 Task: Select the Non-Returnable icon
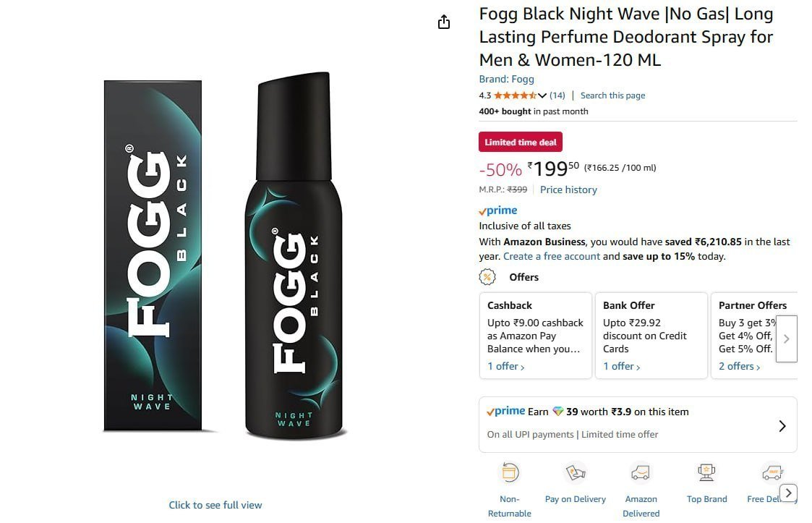[x=510, y=471]
